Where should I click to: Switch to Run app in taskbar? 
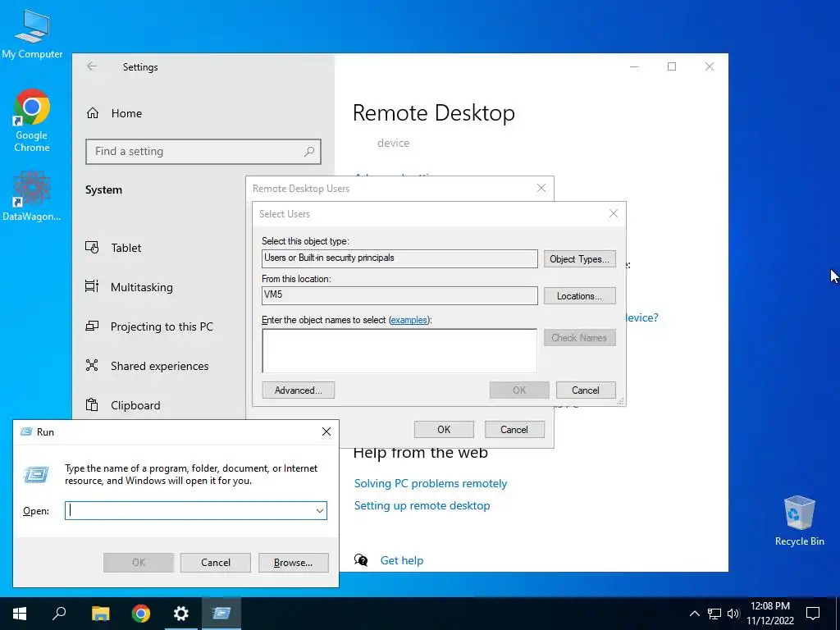[x=221, y=614]
